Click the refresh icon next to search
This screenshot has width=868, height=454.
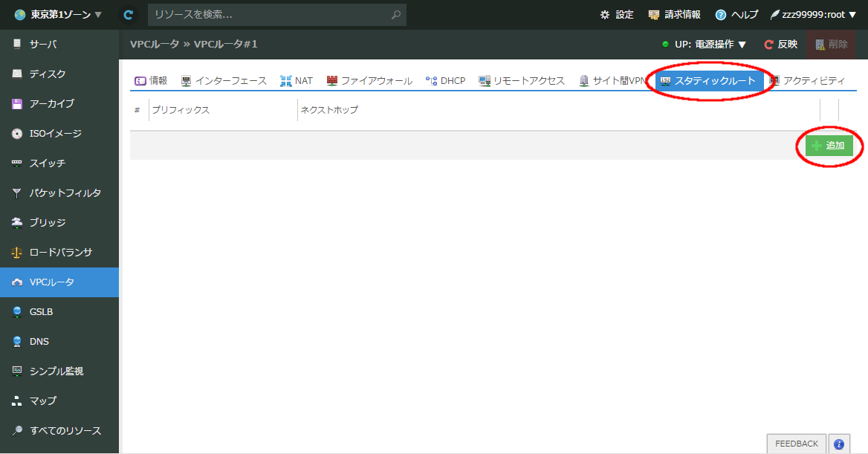point(128,14)
